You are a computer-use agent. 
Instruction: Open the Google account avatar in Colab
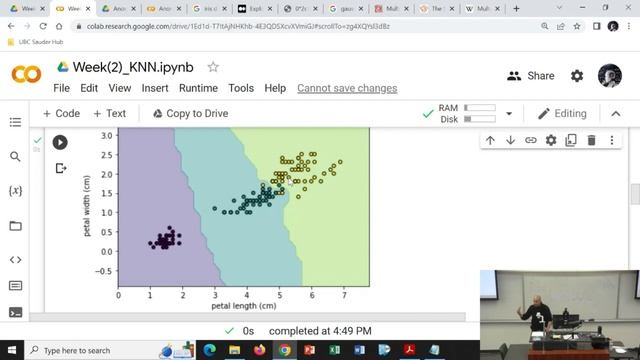(610, 76)
